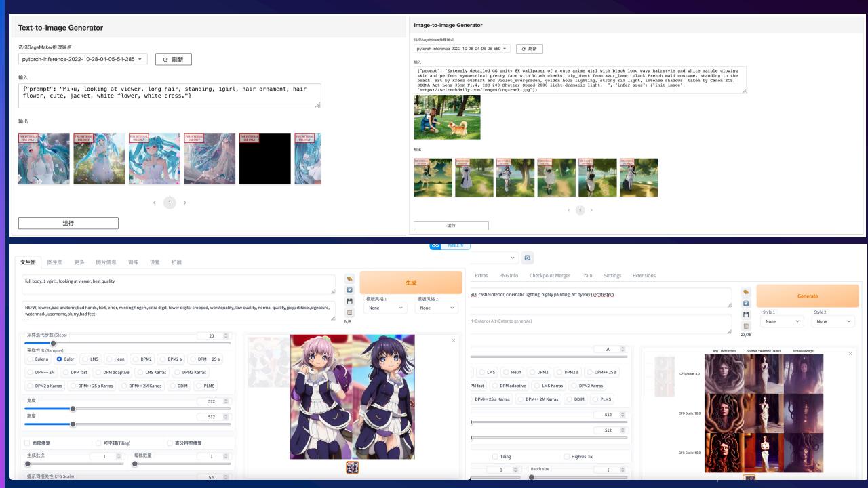Open Style 2 dropdown
The height and width of the screenshot is (488, 868).
[834, 321]
